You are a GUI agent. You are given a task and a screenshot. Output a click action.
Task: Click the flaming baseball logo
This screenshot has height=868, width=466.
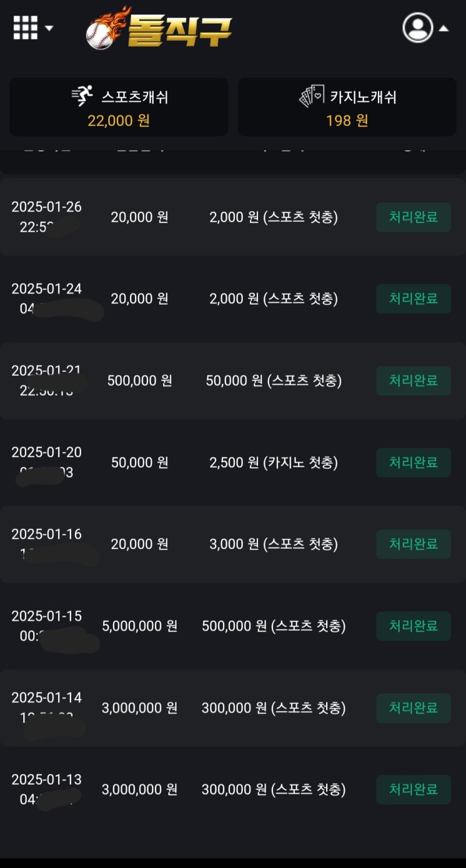(101, 30)
